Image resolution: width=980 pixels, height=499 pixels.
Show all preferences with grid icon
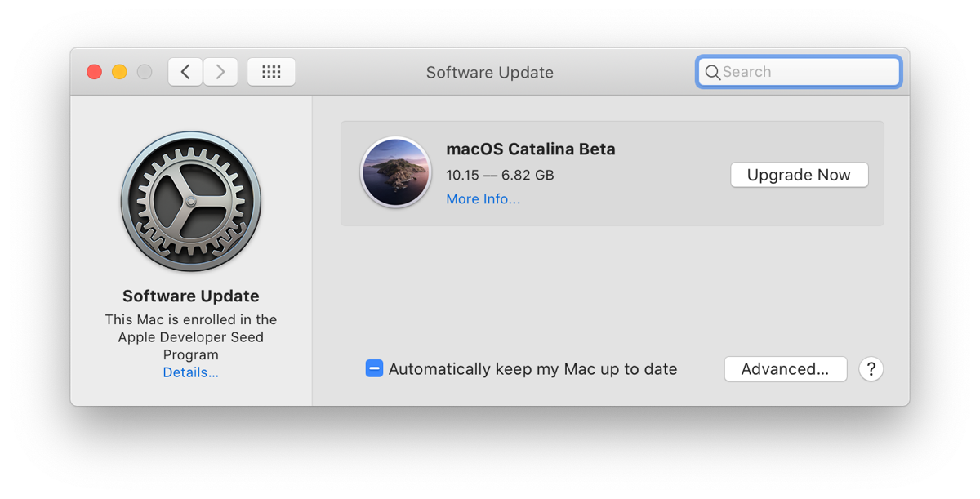[x=271, y=72]
